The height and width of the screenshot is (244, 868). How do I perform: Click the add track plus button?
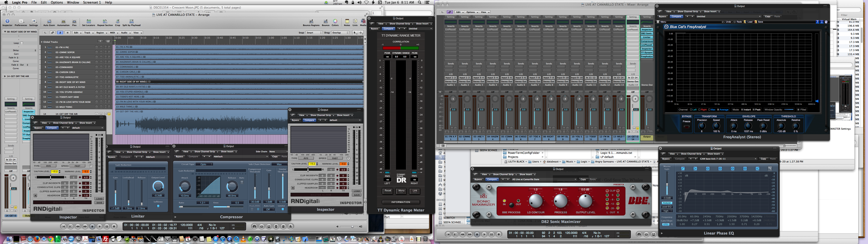tap(100, 41)
